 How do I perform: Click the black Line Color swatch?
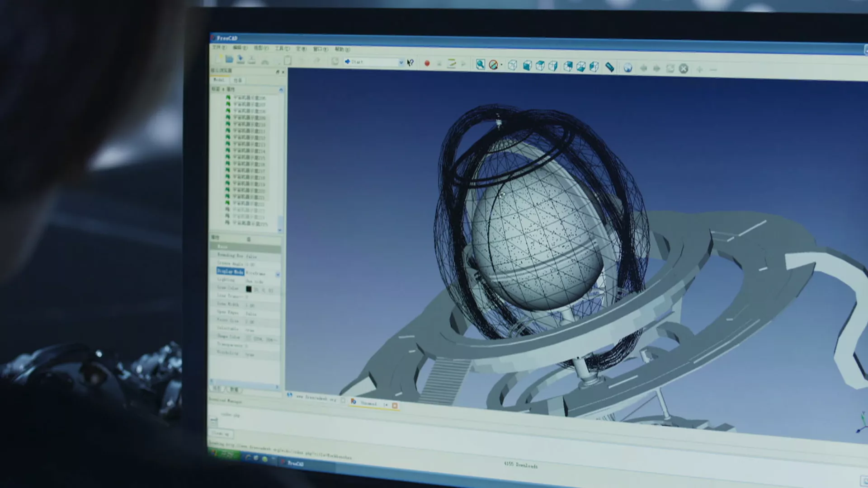[249, 289]
